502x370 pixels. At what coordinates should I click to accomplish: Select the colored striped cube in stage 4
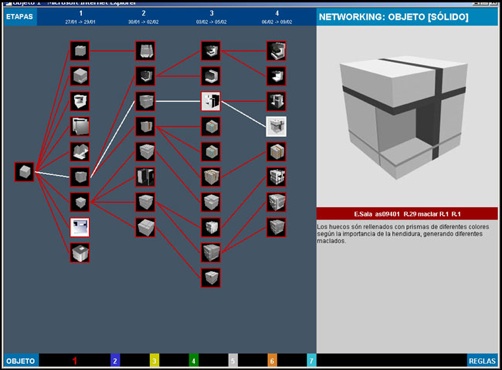click(x=276, y=152)
